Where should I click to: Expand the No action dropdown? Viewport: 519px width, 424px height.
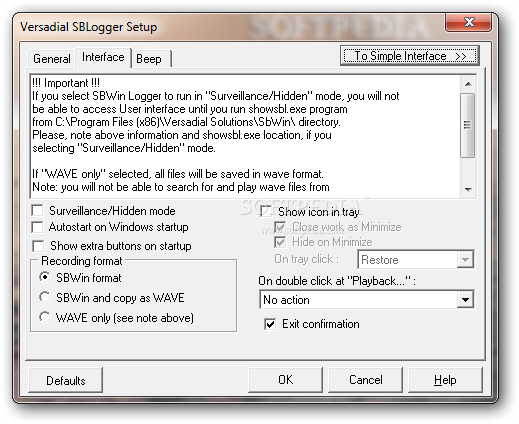465,300
